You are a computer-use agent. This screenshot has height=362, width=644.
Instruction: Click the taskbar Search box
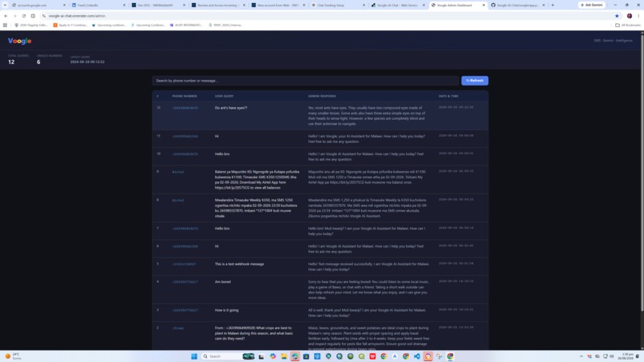click(x=228, y=356)
